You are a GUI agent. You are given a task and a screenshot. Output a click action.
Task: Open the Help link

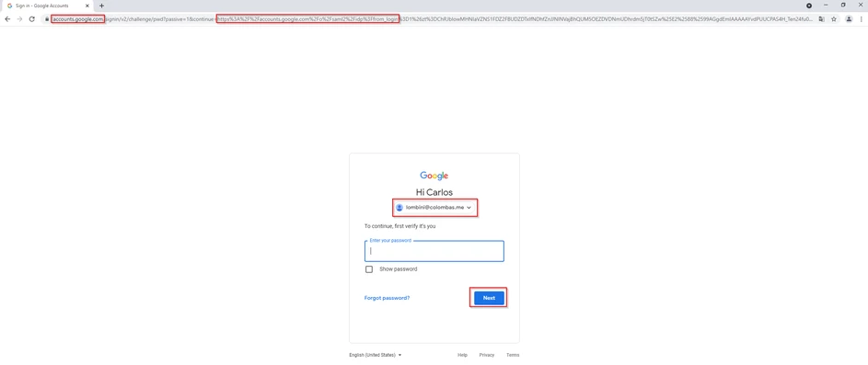[462, 355]
